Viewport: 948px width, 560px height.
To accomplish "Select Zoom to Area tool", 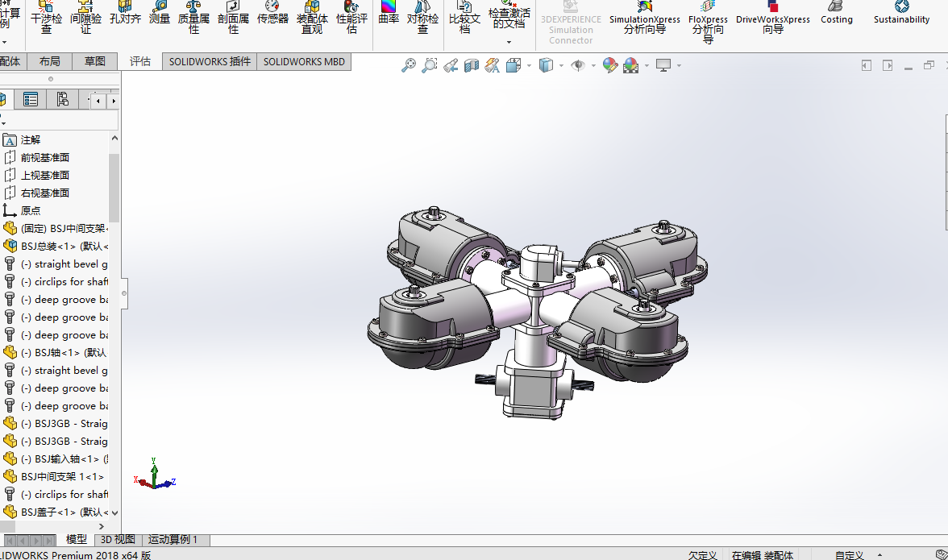I will (x=429, y=65).
